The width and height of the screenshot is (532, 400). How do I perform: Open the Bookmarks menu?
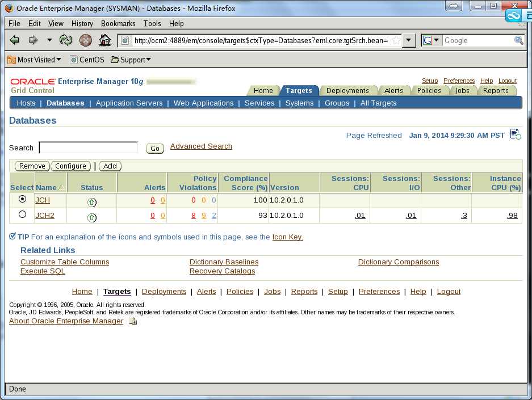[118, 23]
